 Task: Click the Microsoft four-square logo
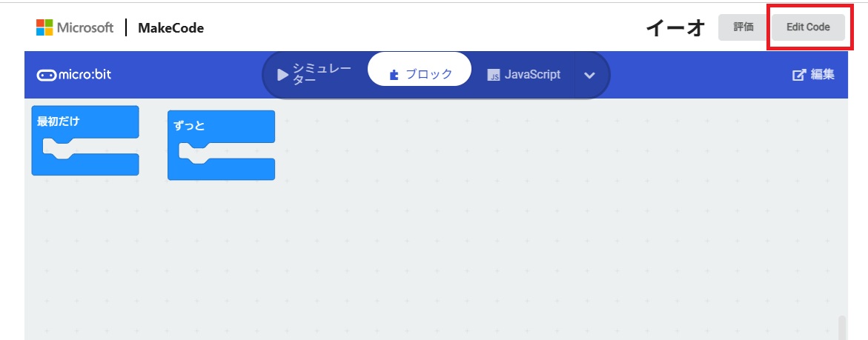(44, 28)
